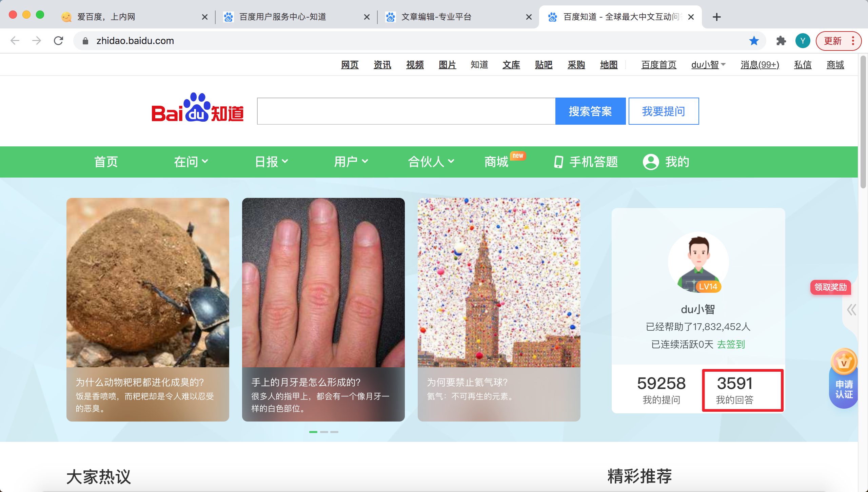Expand the du小智 account dropdown
Screen dimensions: 868x492
pyautogui.click(x=708, y=65)
